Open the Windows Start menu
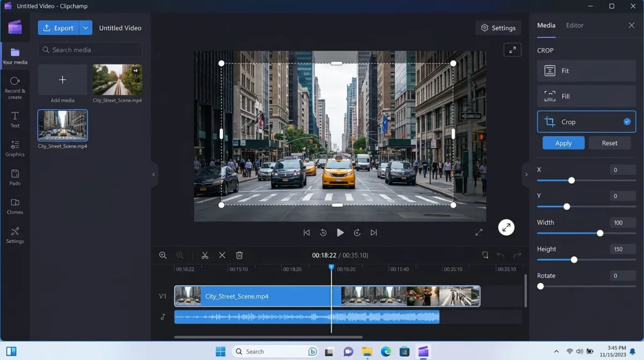This screenshot has height=360, width=644. point(221,351)
